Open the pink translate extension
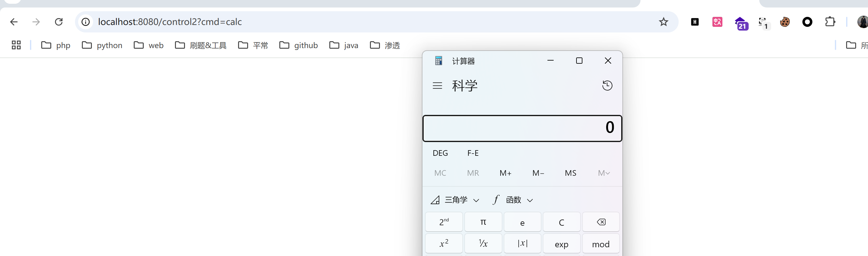Image resolution: width=868 pixels, height=256 pixels. tap(717, 22)
